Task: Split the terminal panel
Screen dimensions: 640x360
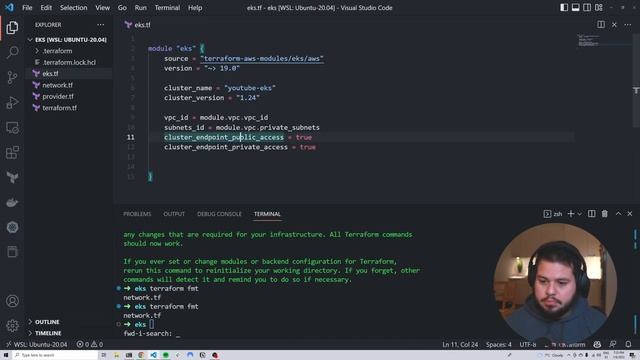Action: pyautogui.click(x=591, y=214)
